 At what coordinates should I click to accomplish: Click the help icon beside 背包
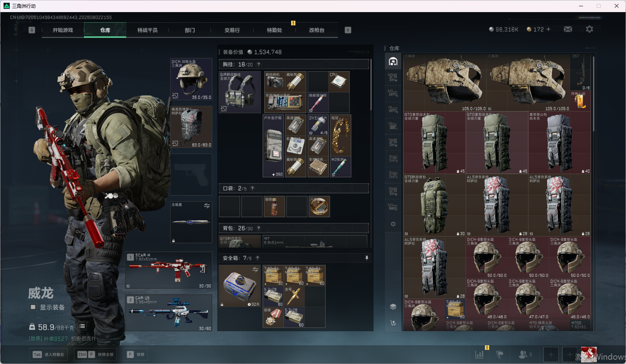[258, 228]
